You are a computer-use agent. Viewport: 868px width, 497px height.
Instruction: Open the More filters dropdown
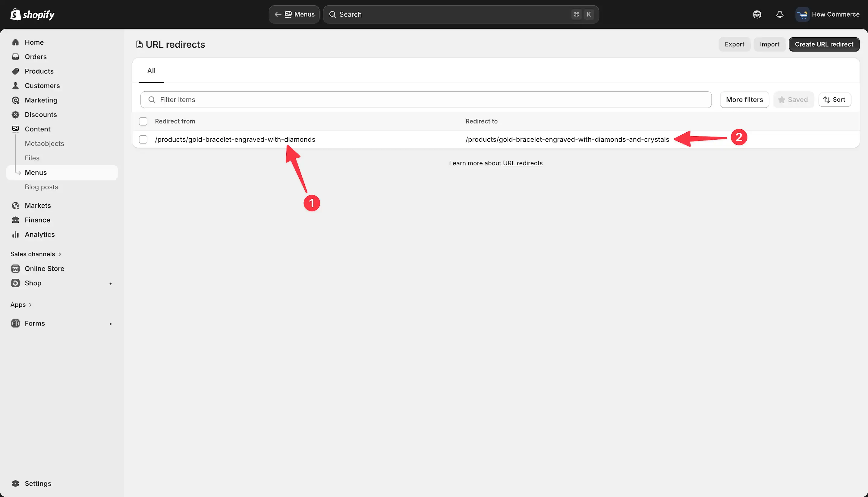pos(744,100)
